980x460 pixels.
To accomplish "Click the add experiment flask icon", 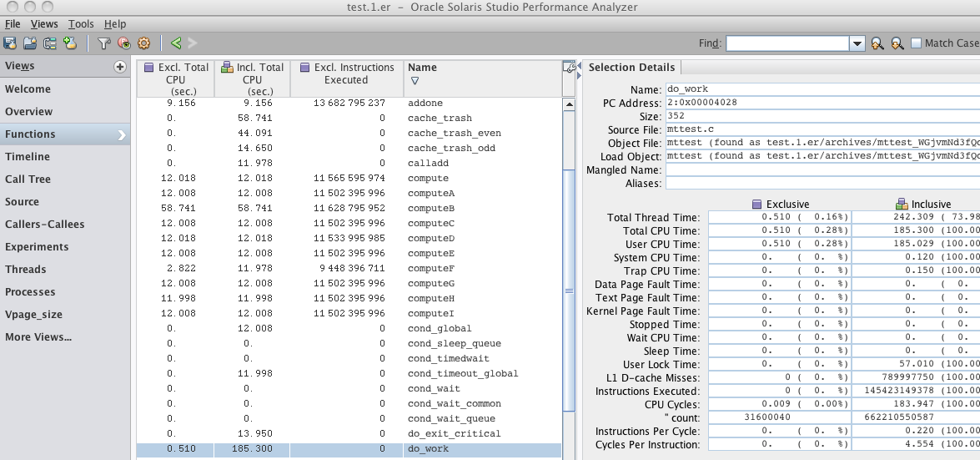I will coord(69,43).
